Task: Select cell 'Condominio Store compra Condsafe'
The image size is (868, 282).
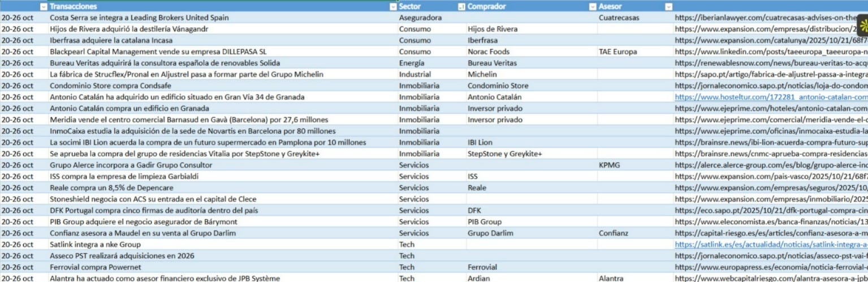Action: (223, 86)
